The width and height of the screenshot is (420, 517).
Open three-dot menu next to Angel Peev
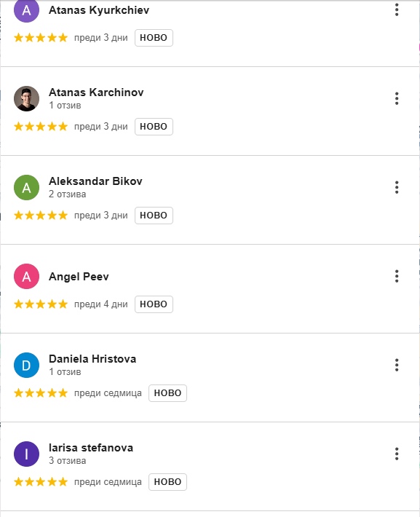point(397,276)
